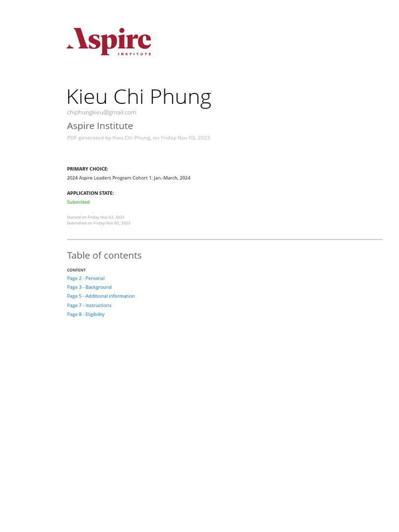Click the 2024 Aspire Leaders Program Cohort text
399x532 pixels.
pyautogui.click(x=128, y=178)
